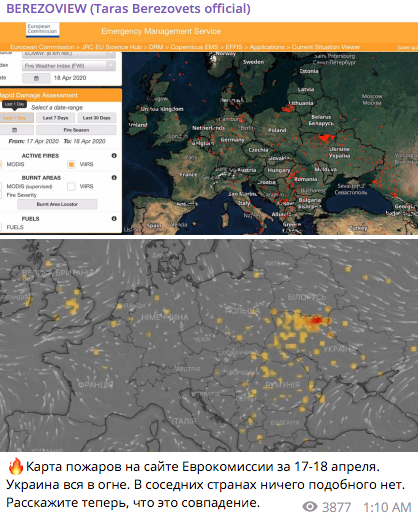Screen dimensions: 418x513
Task: Click the 3877 view count
Action: pyautogui.click(x=336, y=507)
